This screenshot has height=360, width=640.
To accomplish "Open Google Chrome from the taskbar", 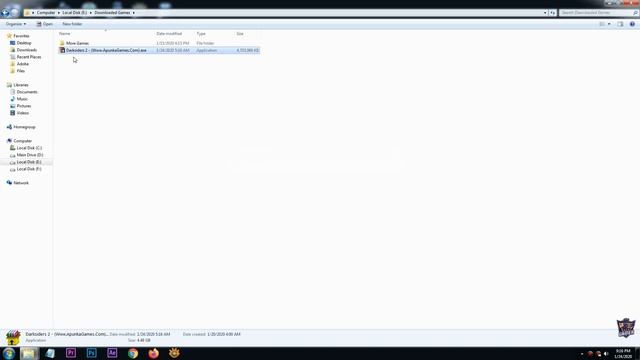I will click(x=133, y=353).
